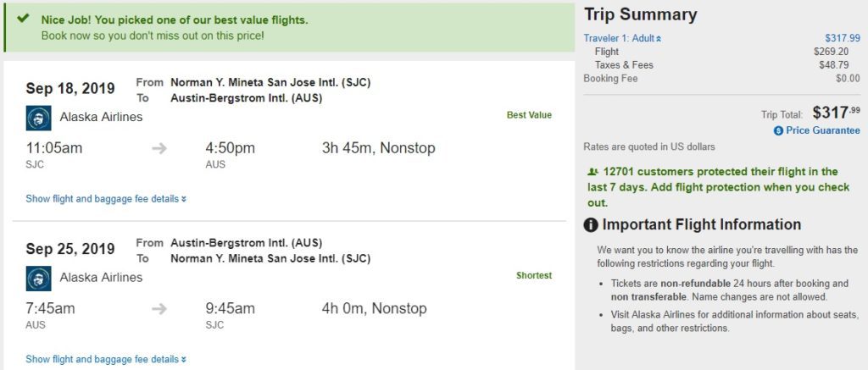Show flight details for Sep 25 flight
The image size is (868, 370).
(x=106, y=359)
